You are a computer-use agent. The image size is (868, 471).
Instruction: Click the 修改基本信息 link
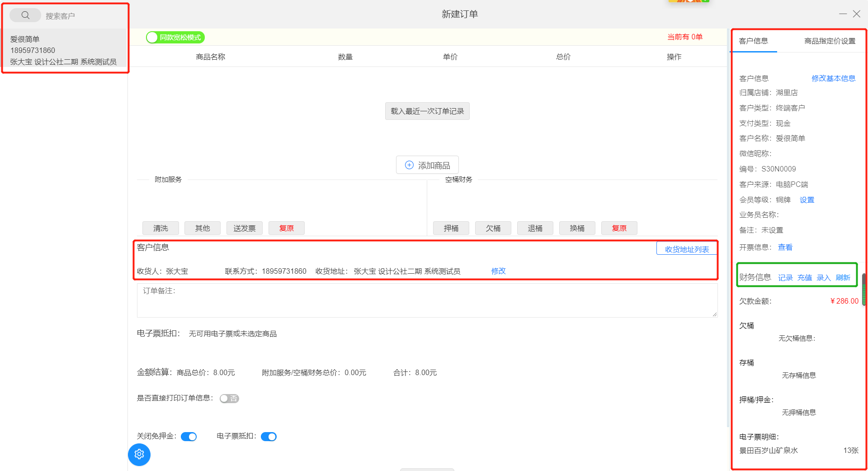tap(833, 78)
